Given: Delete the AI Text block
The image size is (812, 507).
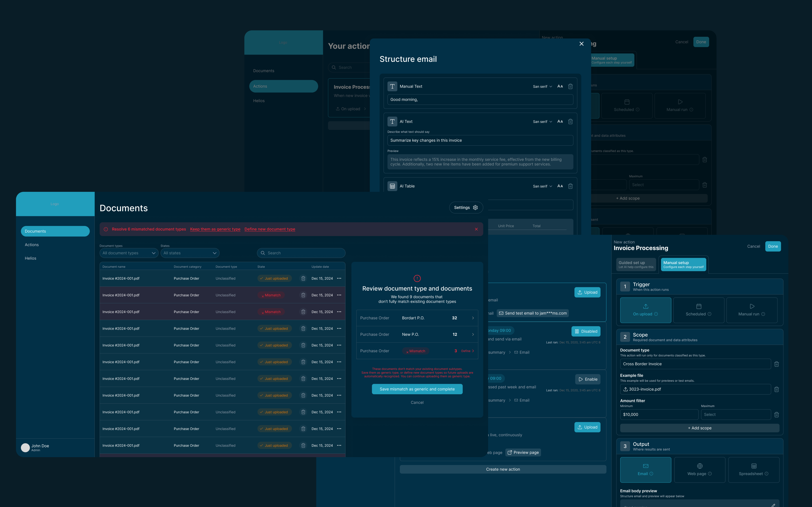Looking at the screenshot, I should coord(570,122).
